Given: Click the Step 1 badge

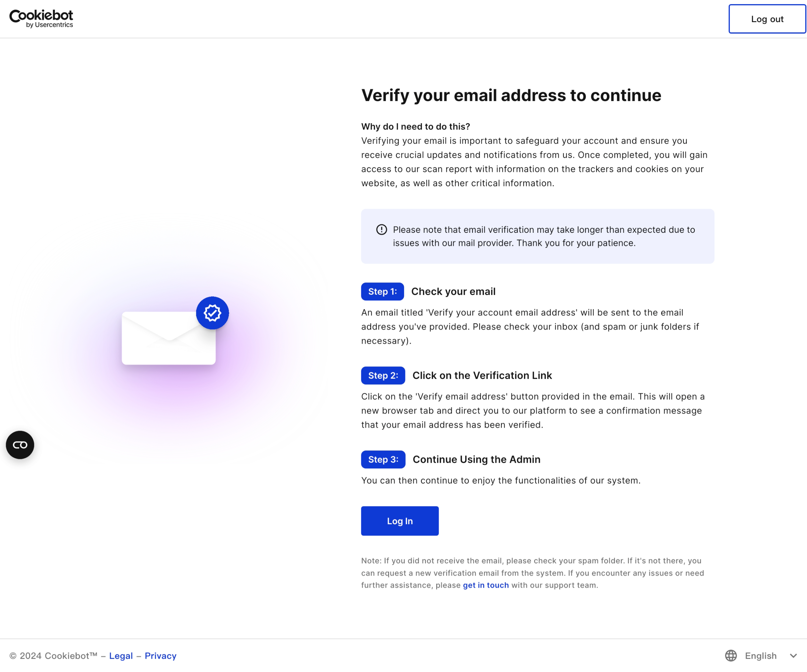Looking at the screenshot, I should [382, 291].
